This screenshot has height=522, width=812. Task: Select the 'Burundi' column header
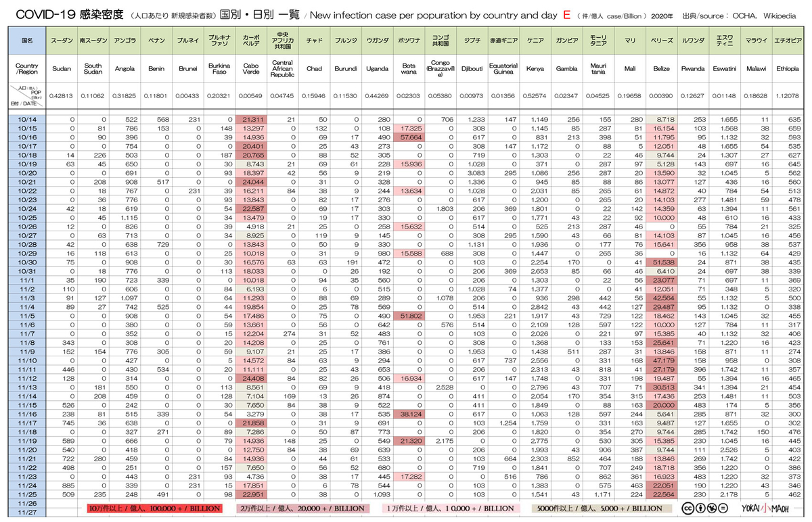point(345,69)
